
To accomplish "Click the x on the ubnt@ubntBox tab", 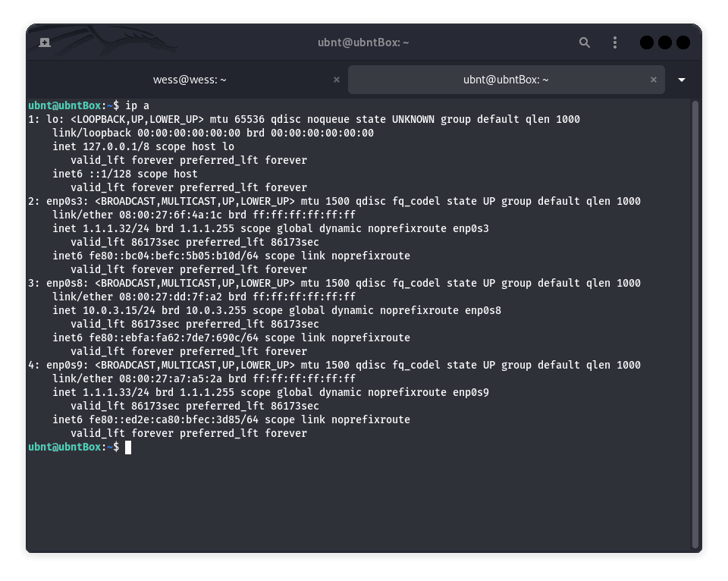I will (653, 79).
